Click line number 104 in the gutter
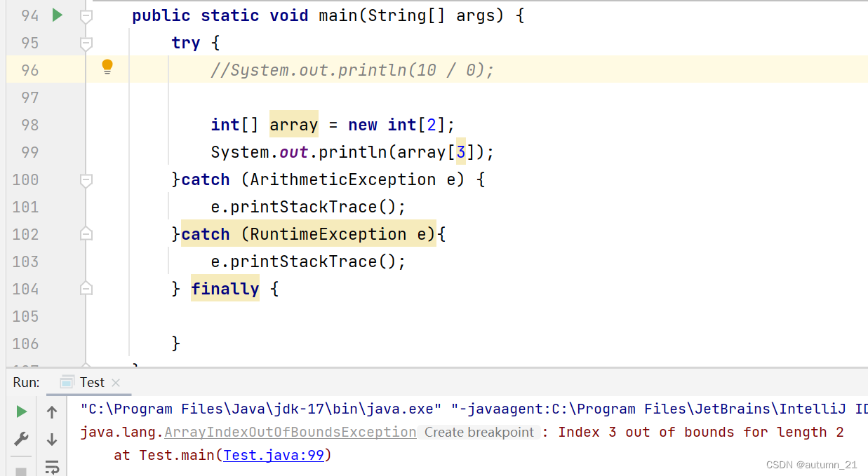Screen dimensions: 868x476 26,289
